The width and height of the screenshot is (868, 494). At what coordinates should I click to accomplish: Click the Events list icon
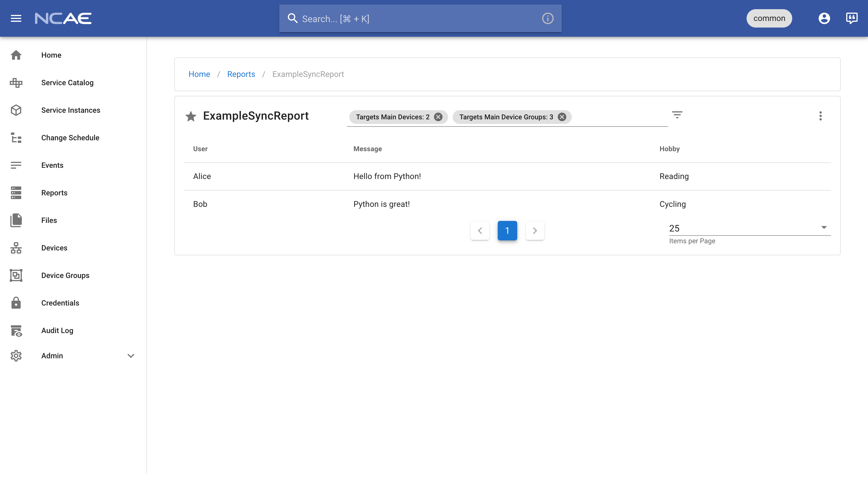pyautogui.click(x=16, y=165)
